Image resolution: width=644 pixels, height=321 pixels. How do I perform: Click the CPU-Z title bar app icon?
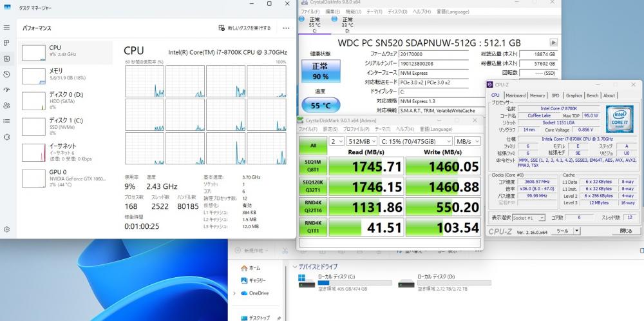(x=490, y=84)
